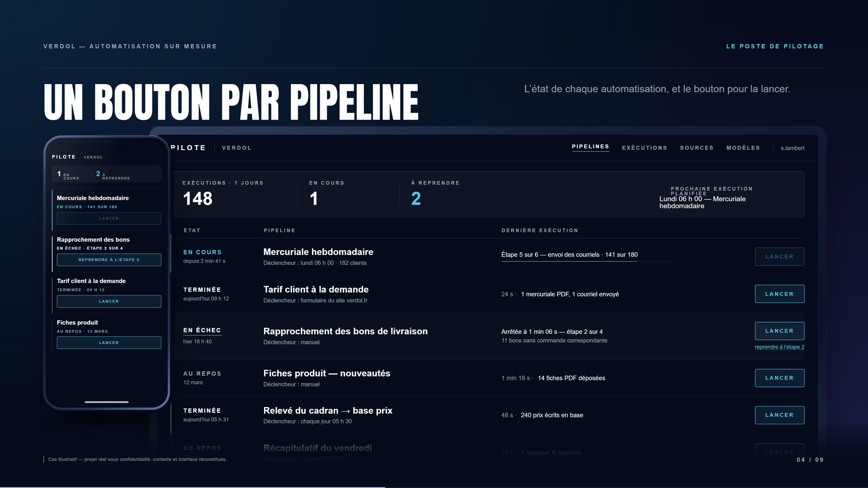The width and height of the screenshot is (868, 488).
Task: Click 'depuis 2 min 41 s' timestamp
Action: [204, 261]
